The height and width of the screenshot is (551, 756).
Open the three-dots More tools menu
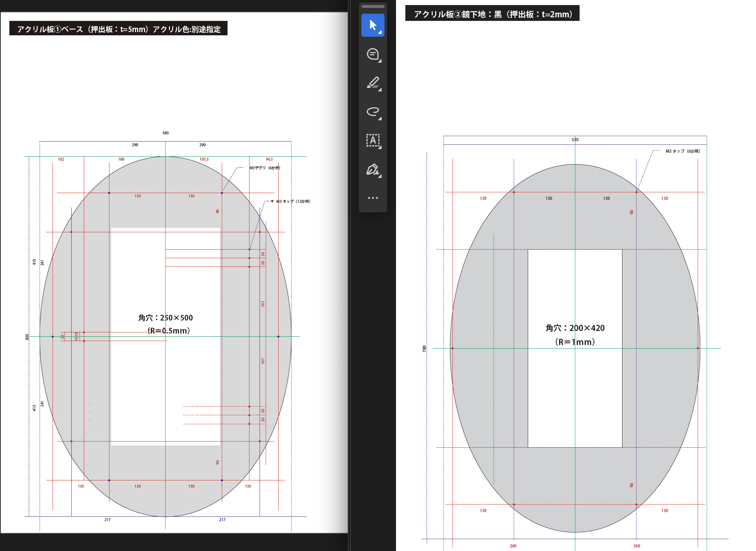point(373,198)
